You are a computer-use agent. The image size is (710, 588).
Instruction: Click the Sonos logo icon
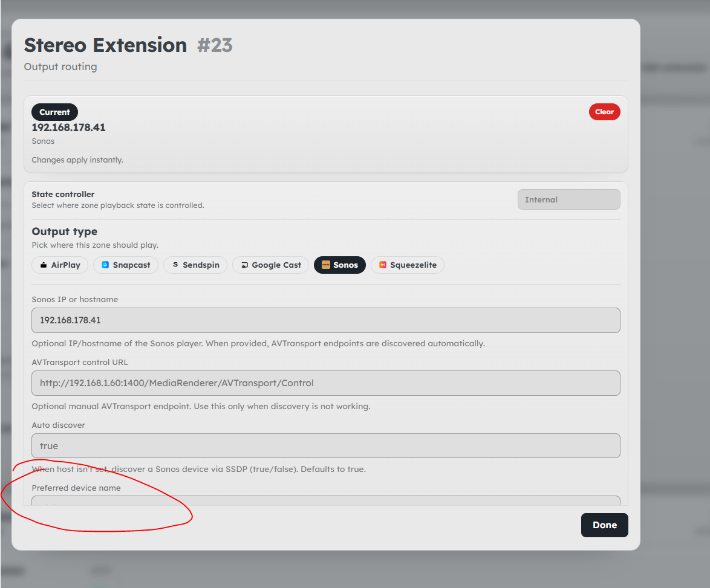(325, 265)
